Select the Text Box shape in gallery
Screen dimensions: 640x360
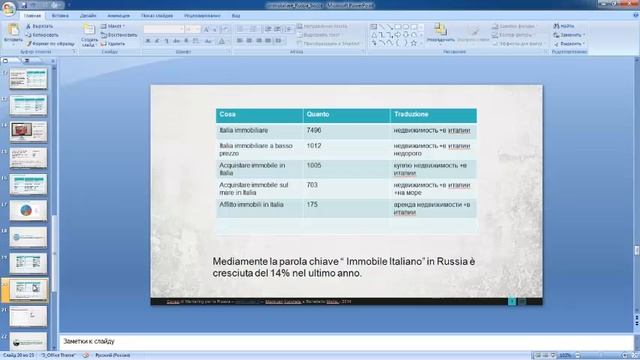[x=373, y=27]
